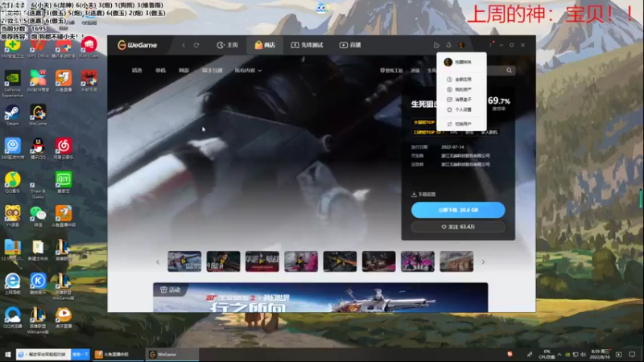Open Windows Start menu

coord(7,354)
